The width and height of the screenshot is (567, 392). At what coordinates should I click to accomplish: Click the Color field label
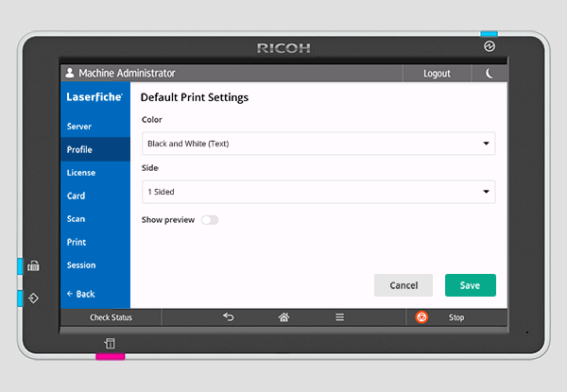[152, 120]
